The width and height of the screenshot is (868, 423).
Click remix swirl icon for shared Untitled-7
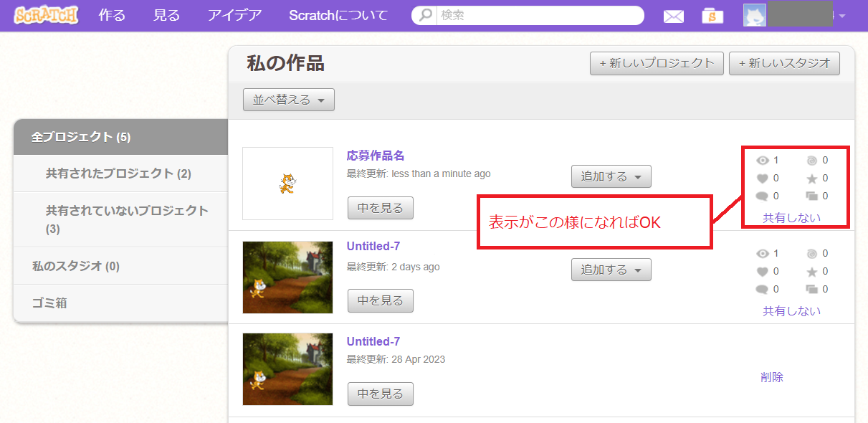[x=811, y=254]
